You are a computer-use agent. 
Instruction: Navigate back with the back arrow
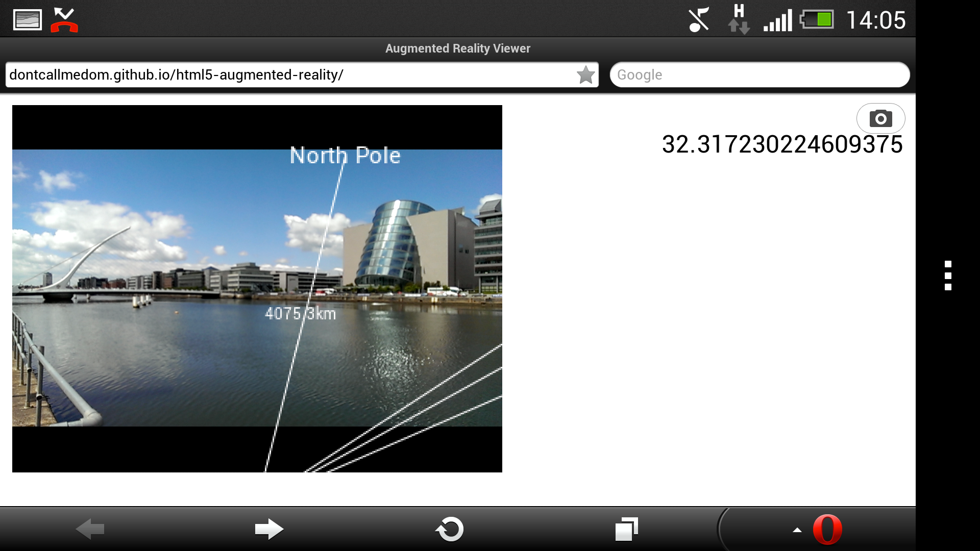(x=91, y=530)
